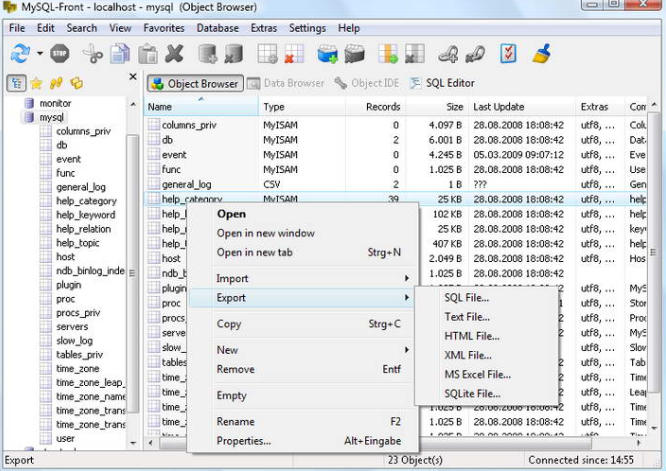Click the Paste clipboard toolbar icon
Viewport: 666px width, 471px height.
(x=148, y=53)
